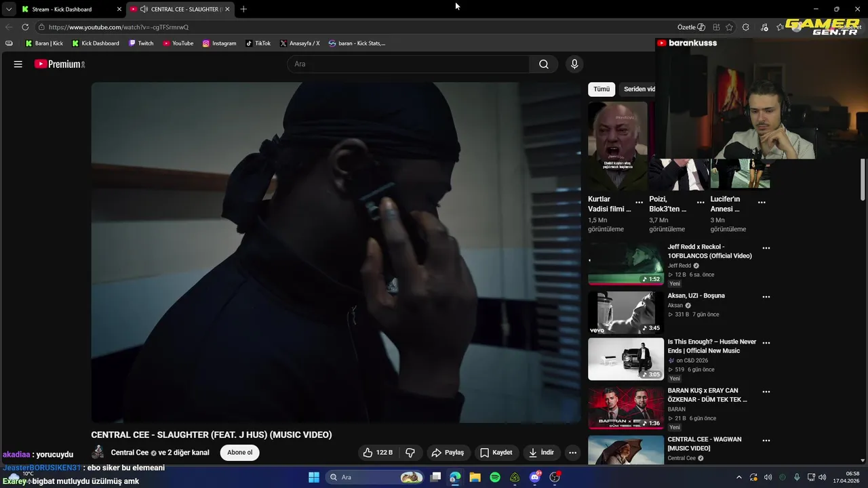The height and width of the screenshot is (488, 868).
Task: Open the tab search dropdown arrow
Action: pos(9,9)
